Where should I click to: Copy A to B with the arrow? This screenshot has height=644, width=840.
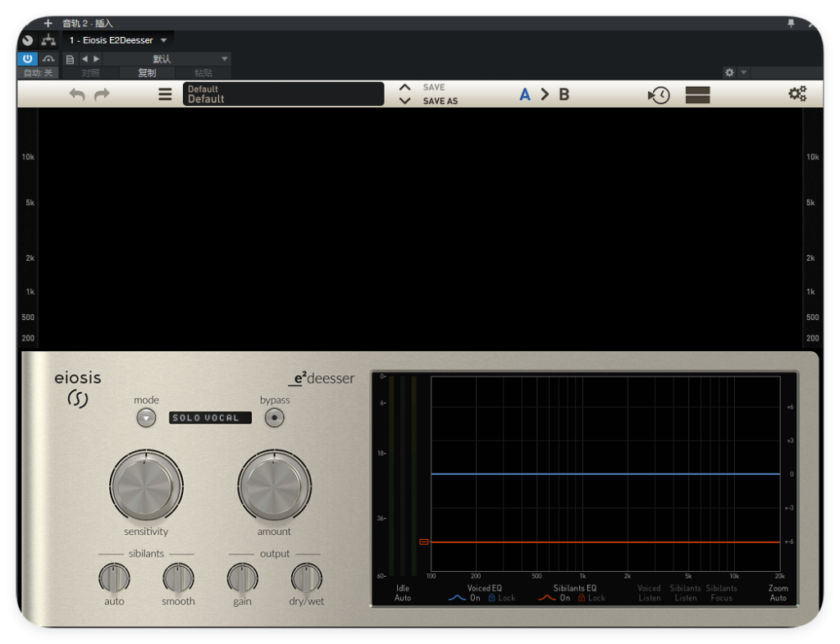click(545, 94)
